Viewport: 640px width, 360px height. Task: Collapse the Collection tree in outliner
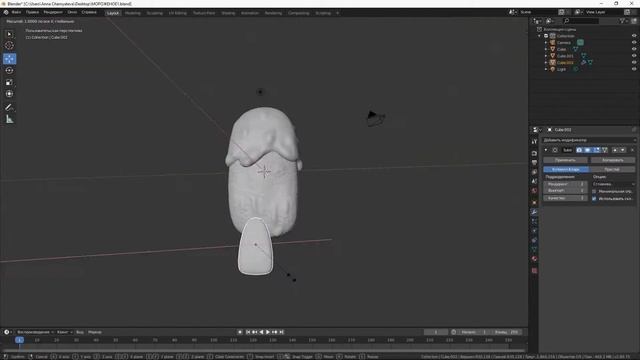coord(540,36)
